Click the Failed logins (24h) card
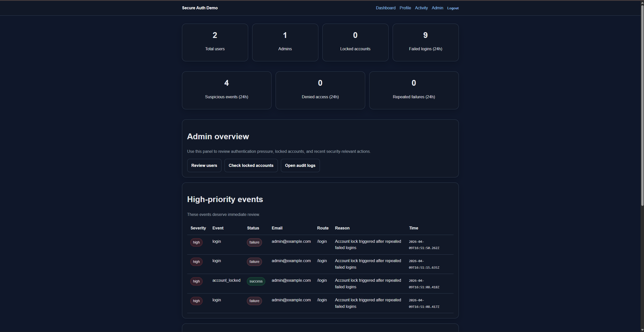The height and width of the screenshot is (332, 644). [425, 42]
